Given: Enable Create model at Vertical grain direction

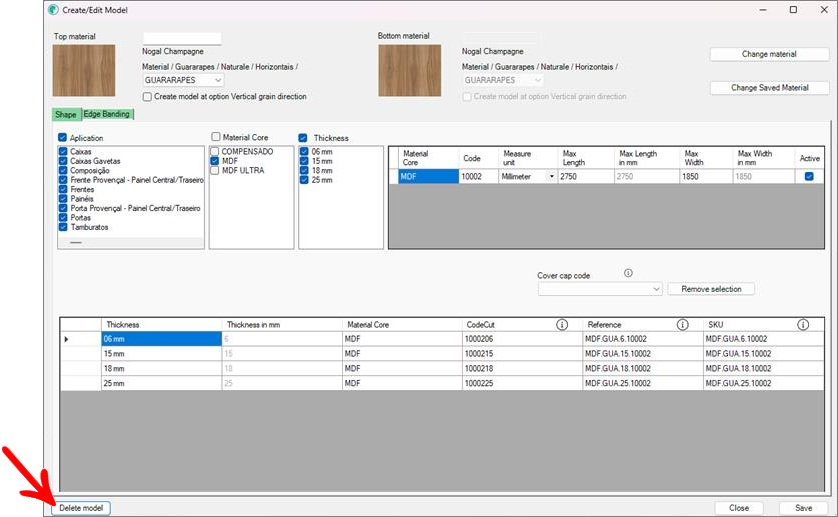Looking at the screenshot, I should click(148, 97).
